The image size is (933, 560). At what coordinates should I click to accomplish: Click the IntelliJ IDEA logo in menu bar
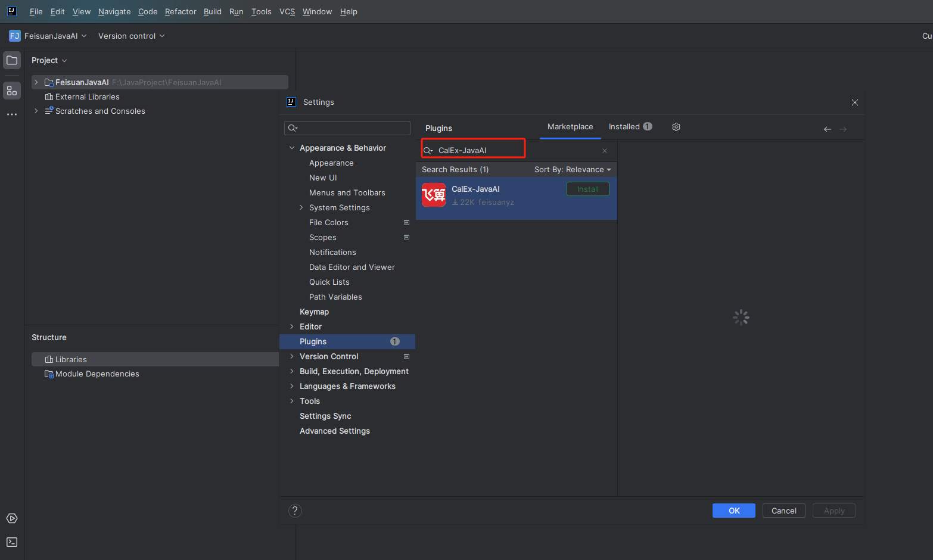click(11, 11)
